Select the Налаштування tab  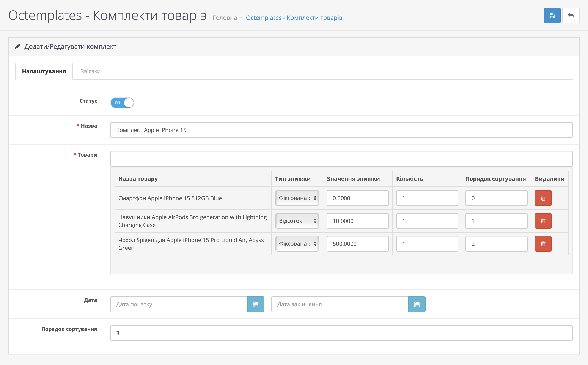44,71
